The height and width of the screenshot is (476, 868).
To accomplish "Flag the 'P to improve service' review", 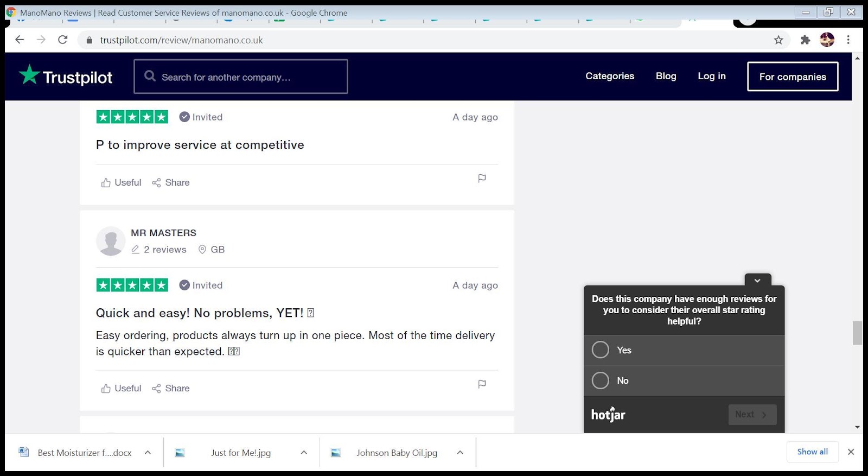I will coord(482,178).
